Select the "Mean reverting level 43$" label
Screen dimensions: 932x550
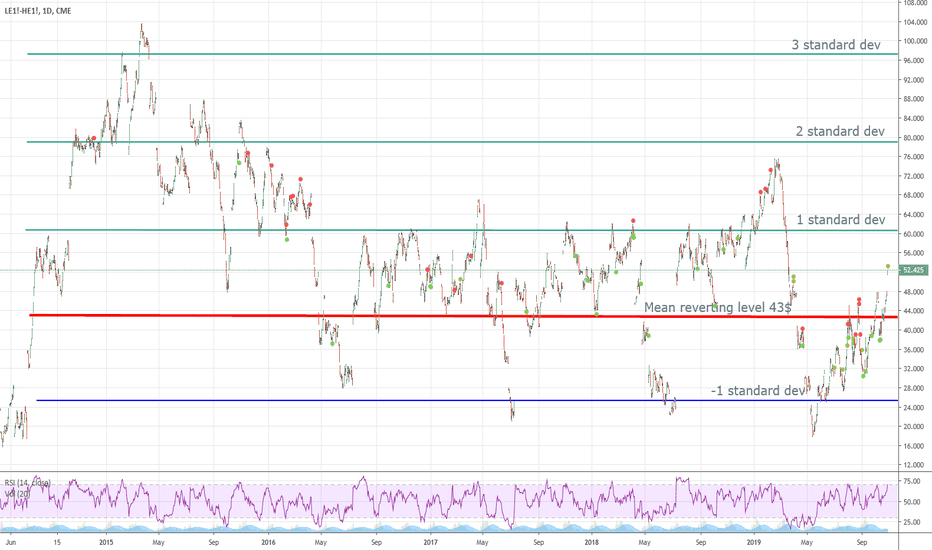[717, 307]
